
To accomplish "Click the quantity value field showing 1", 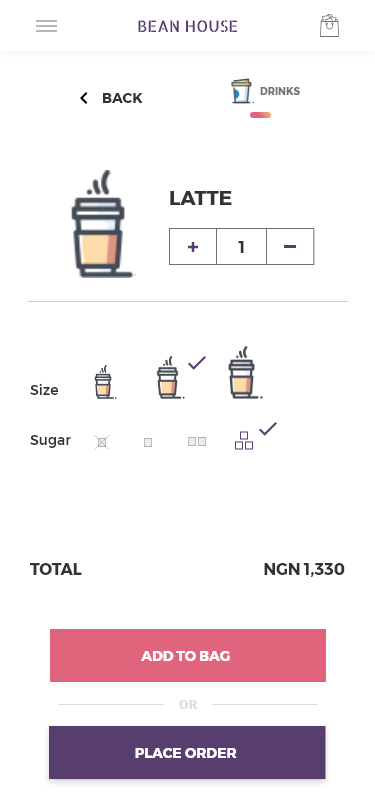I will tap(241, 246).
